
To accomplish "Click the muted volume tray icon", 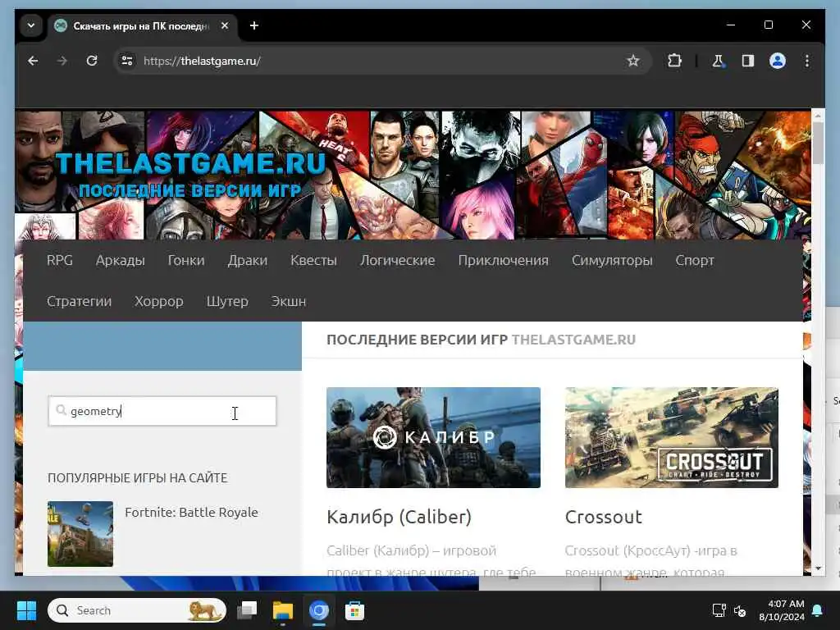I will click(x=740, y=610).
